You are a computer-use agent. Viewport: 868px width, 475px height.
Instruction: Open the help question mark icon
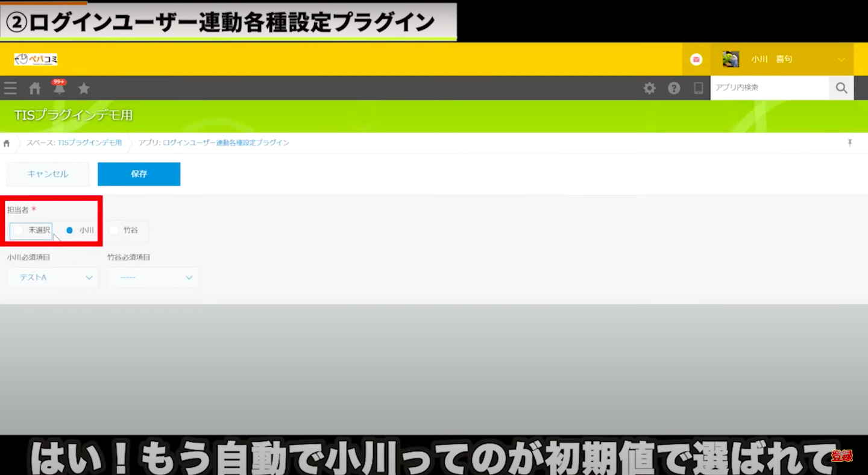[x=674, y=88]
